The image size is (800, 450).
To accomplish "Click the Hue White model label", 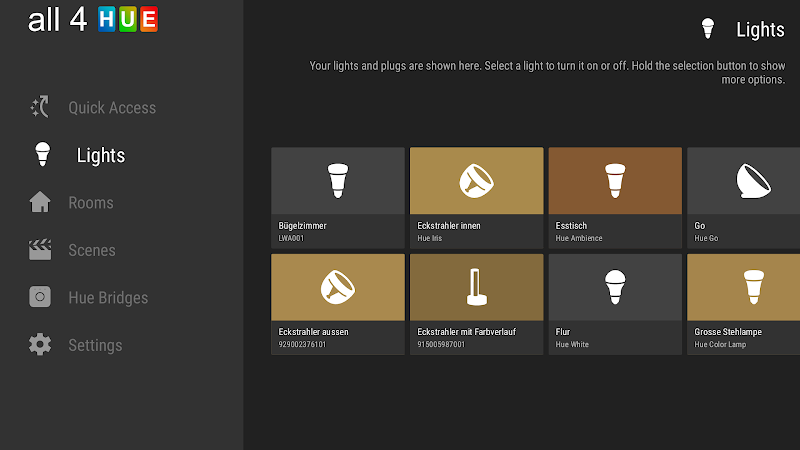I will click(572, 344).
